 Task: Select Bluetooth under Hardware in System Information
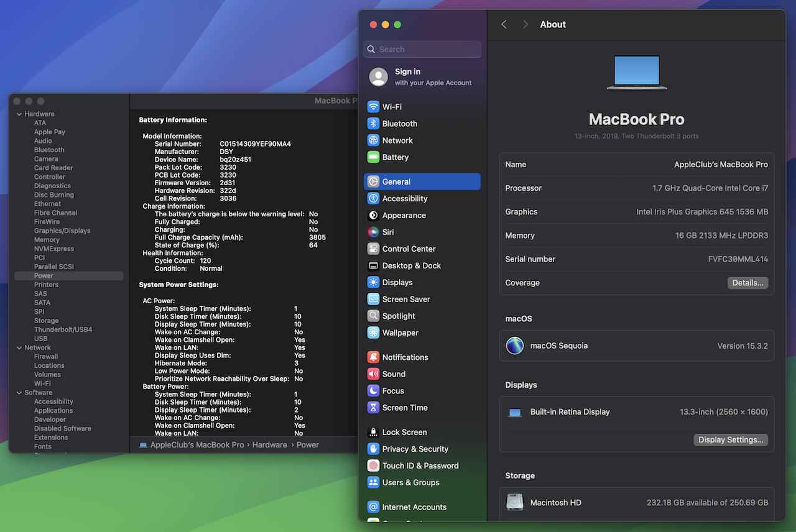[49, 150]
